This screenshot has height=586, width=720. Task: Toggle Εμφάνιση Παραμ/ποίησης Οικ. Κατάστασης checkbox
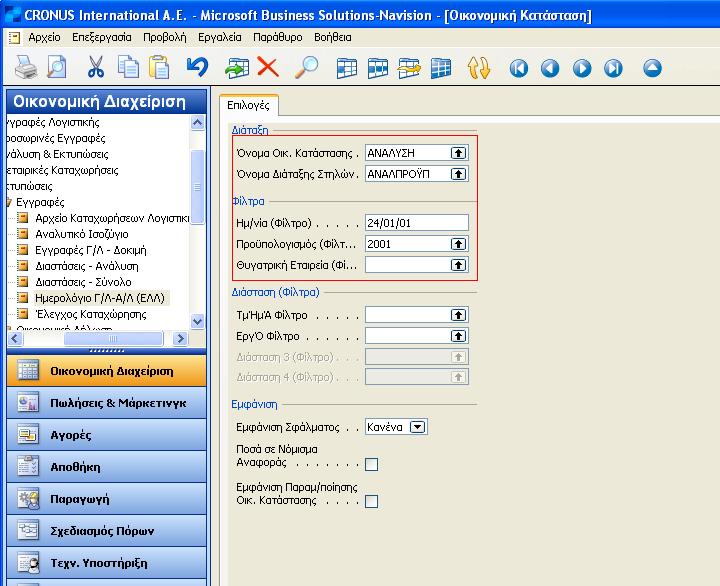point(371,501)
